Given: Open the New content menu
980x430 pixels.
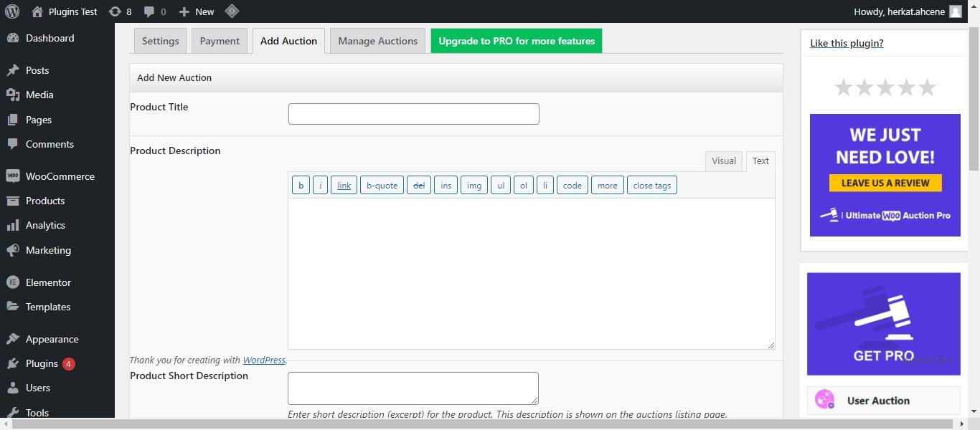Looking at the screenshot, I should click(x=197, y=11).
